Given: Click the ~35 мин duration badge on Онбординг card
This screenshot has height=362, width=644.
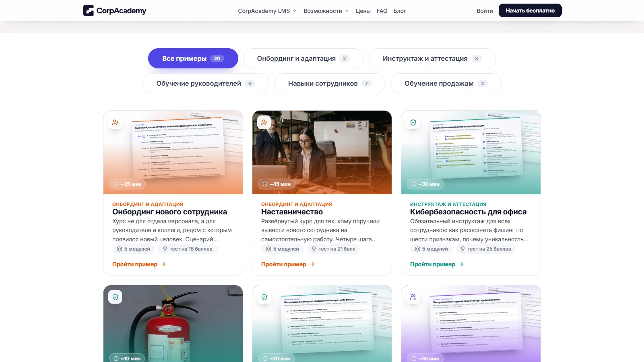Looking at the screenshot, I should pos(127,184).
